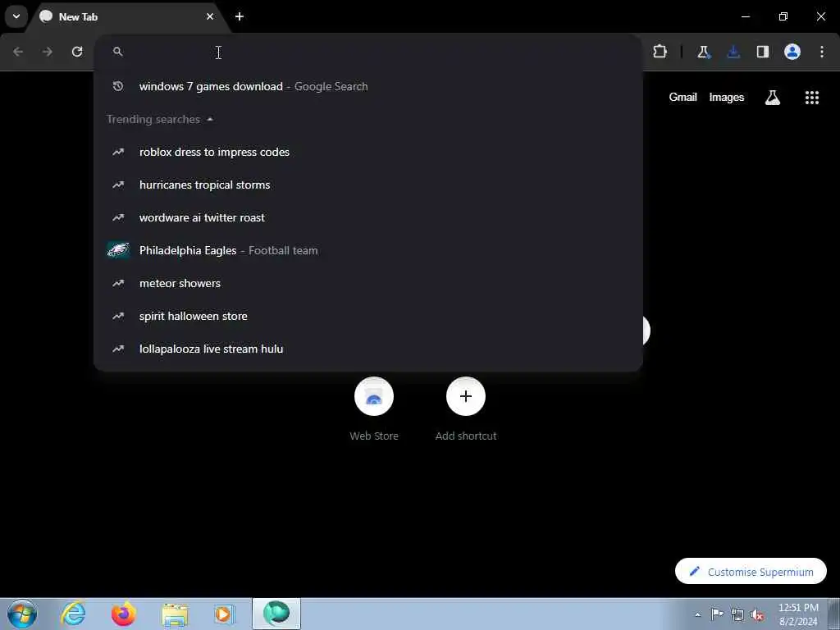Open the three-dot browser menu

822,52
